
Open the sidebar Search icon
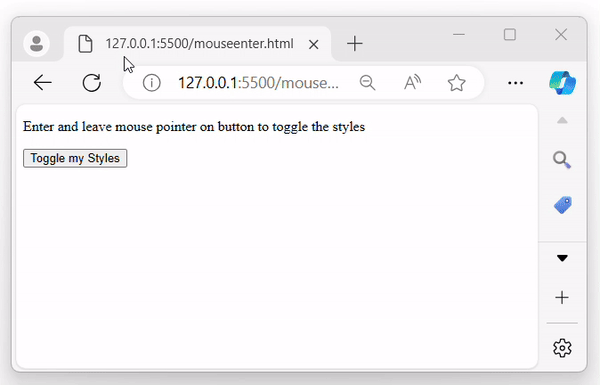562,160
